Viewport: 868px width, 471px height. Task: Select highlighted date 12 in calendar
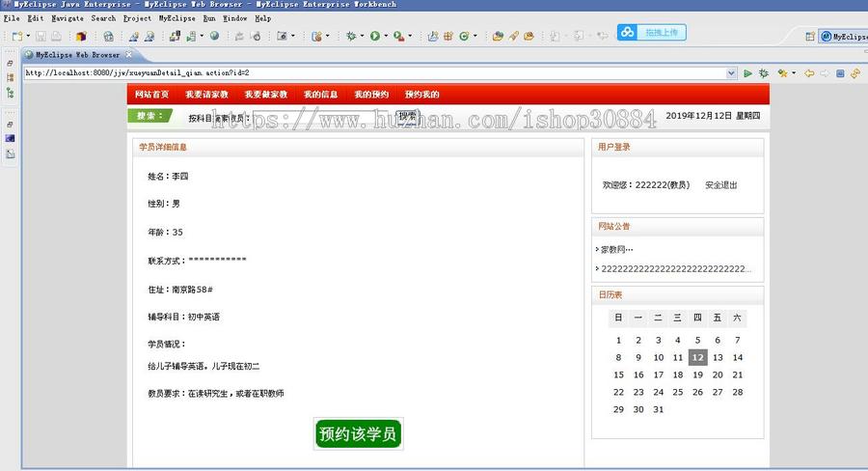coord(698,357)
